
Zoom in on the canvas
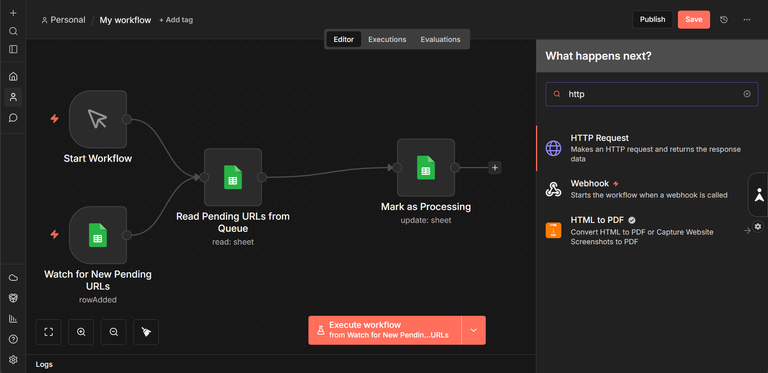[x=81, y=332]
